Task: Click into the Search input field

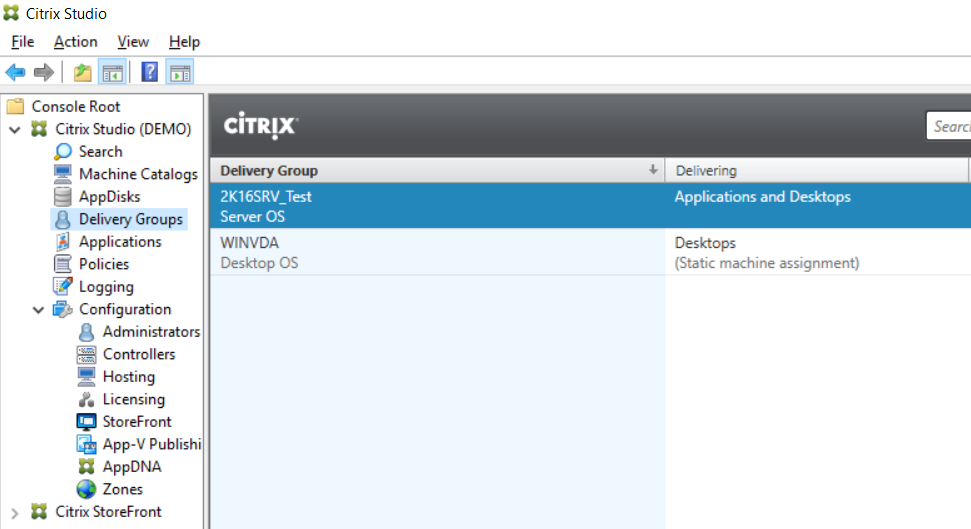Action: 949,126
